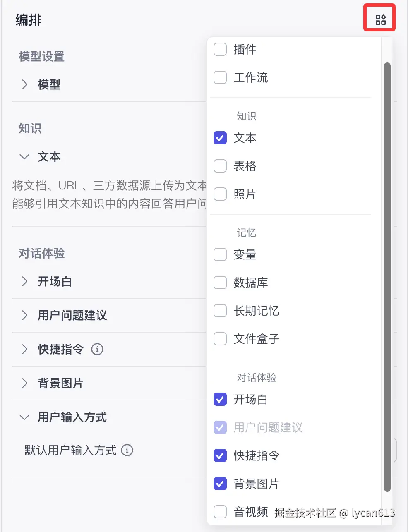
Task: Tick the 表格 checkbox
Action: [x=220, y=166]
